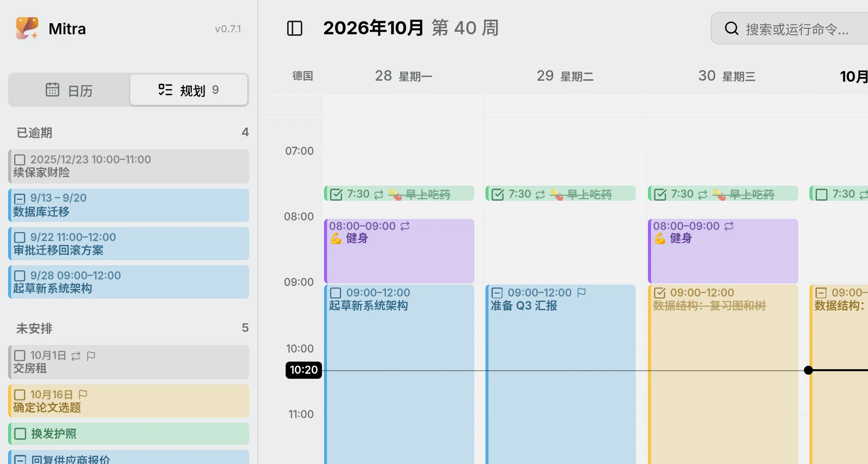868x464 pixels.
Task: Uncheck Wednesday 数据结构 event checkbox
Action: click(x=660, y=293)
